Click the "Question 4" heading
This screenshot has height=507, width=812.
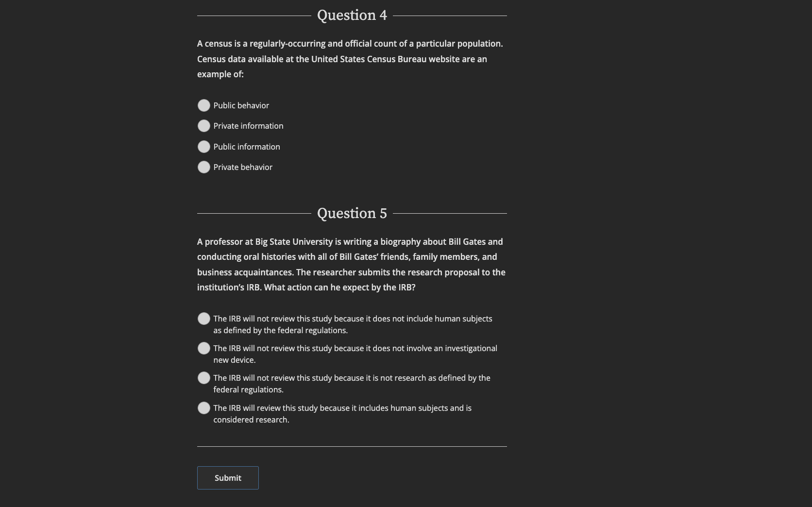point(352,15)
